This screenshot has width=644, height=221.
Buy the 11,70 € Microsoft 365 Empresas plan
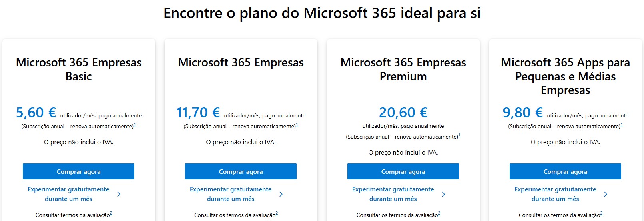[241, 171]
